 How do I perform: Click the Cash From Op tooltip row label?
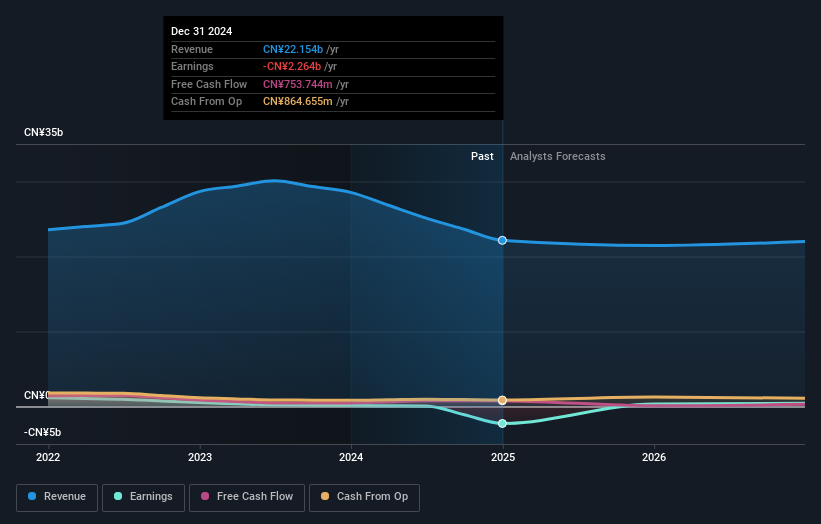click(206, 102)
